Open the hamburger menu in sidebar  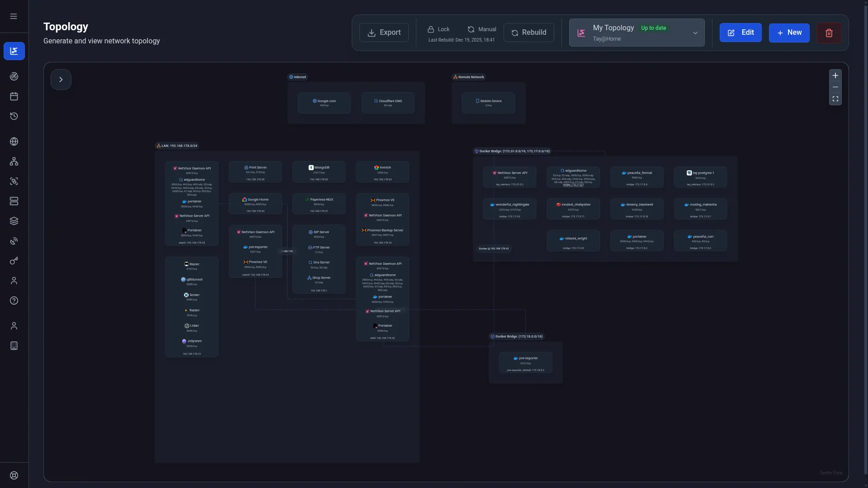[14, 16]
